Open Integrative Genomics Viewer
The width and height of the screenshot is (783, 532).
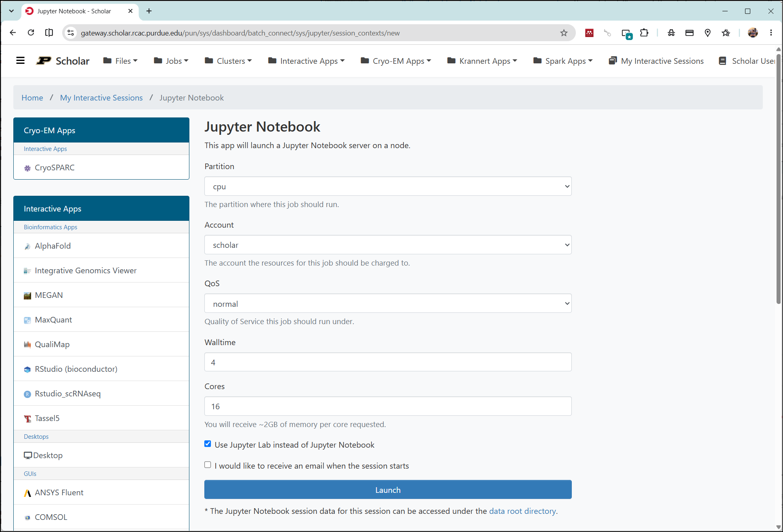point(101,270)
